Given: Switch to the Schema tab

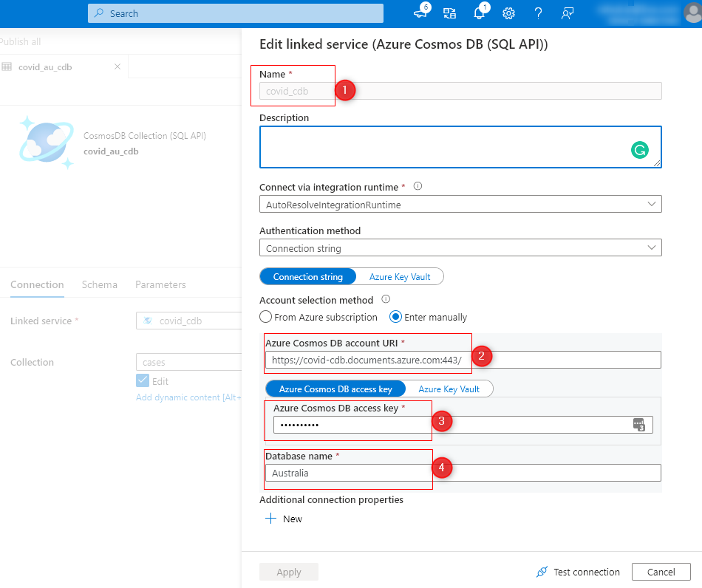Looking at the screenshot, I should pyautogui.click(x=100, y=284).
